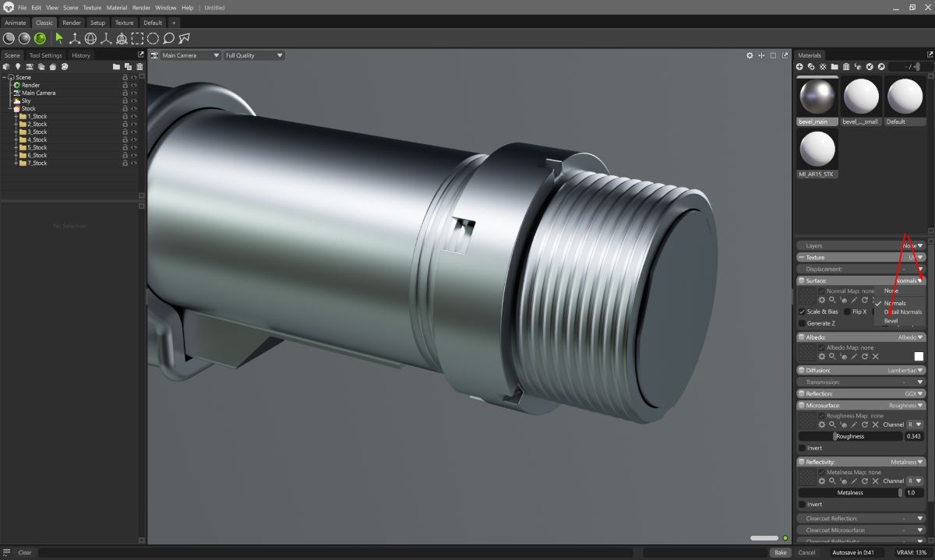
Task: Open viewport settings gear icon
Action: pos(750,55)
